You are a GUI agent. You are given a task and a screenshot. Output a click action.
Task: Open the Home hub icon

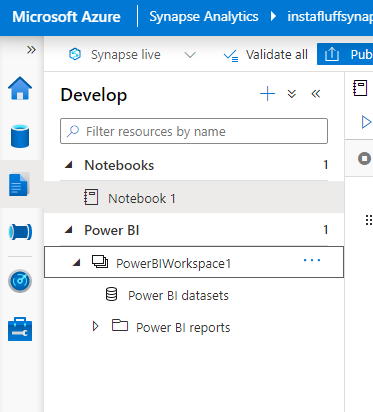[x=20, y=88]
